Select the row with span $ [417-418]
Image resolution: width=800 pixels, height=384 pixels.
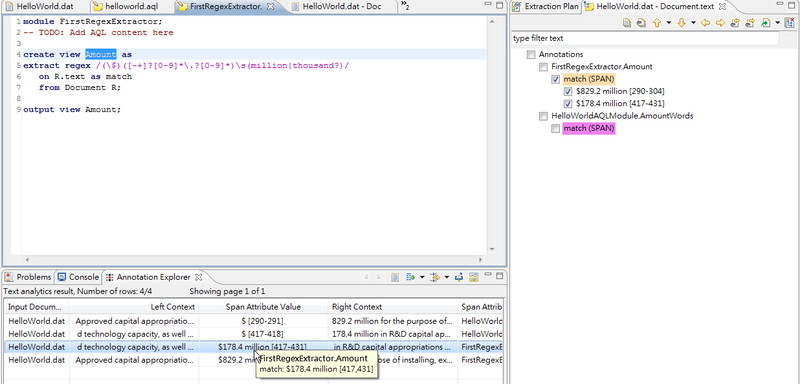coord(254,334)
